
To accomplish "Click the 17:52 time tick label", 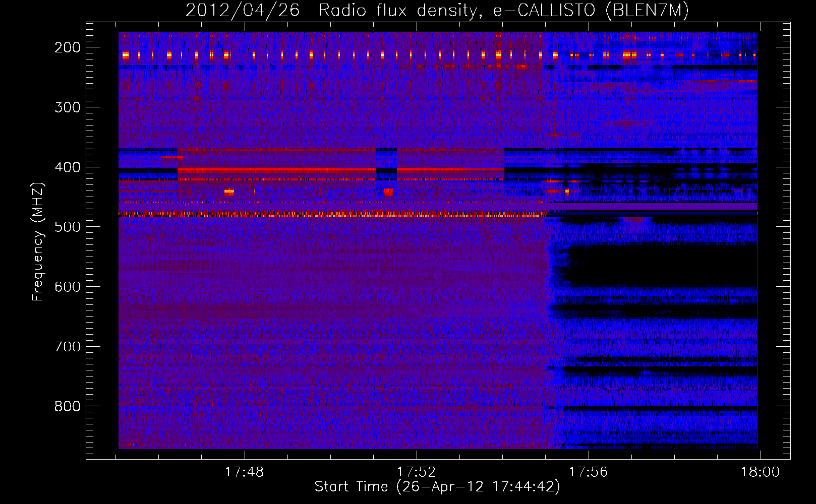I will pyautogui.click(x=416, y=472).
